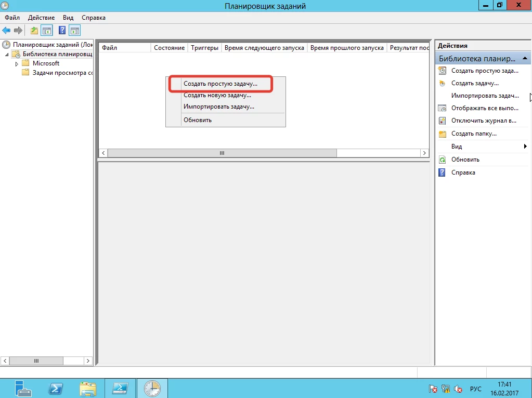This screenshot has width=532, height=398.
Task: Click the Создать папку folder icon
Action: 443,134
